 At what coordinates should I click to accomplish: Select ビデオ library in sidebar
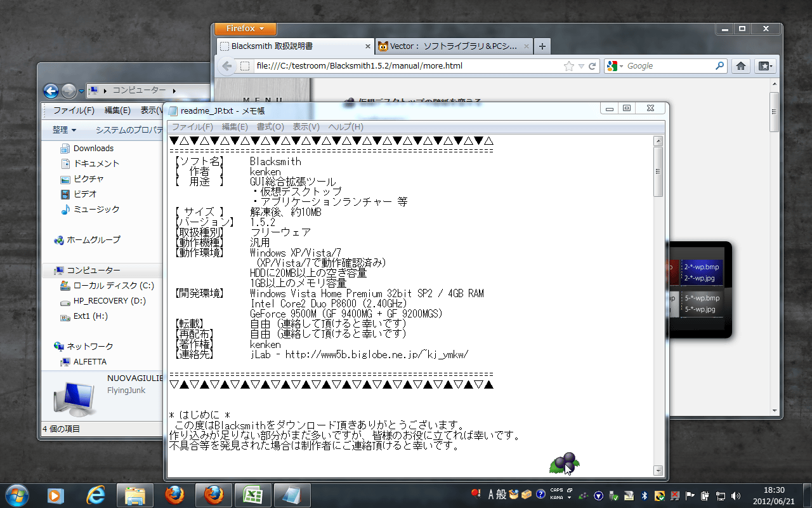click(85, 194)
